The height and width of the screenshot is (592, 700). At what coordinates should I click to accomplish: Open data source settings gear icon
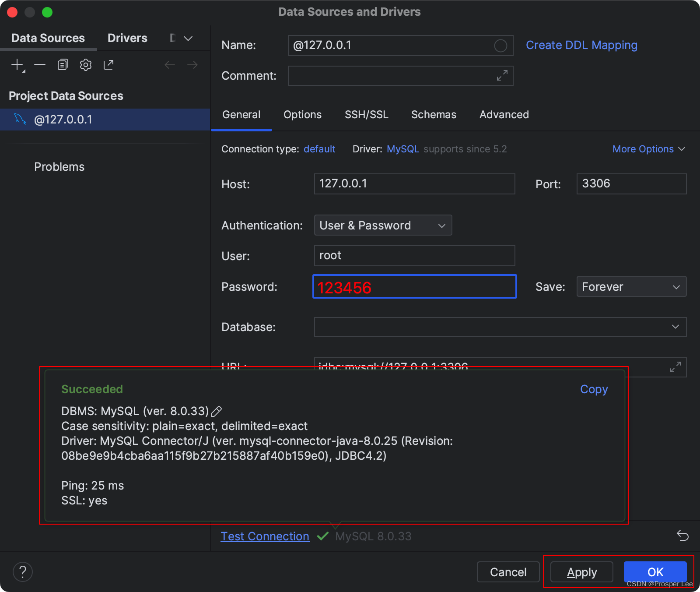pyautogui.click(x=86, y=65)
